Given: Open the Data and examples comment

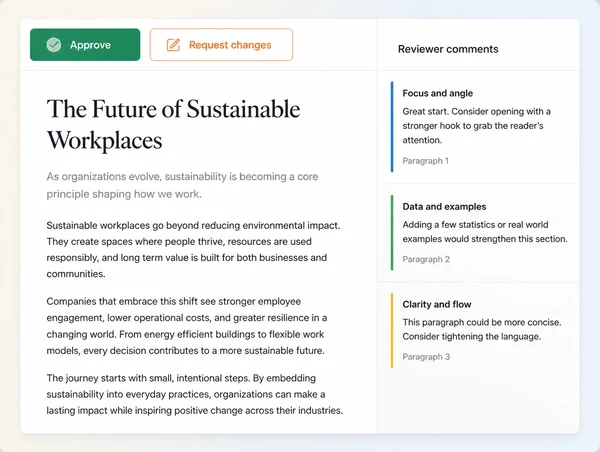Looking at the screenshot, I should pos(478,233).
